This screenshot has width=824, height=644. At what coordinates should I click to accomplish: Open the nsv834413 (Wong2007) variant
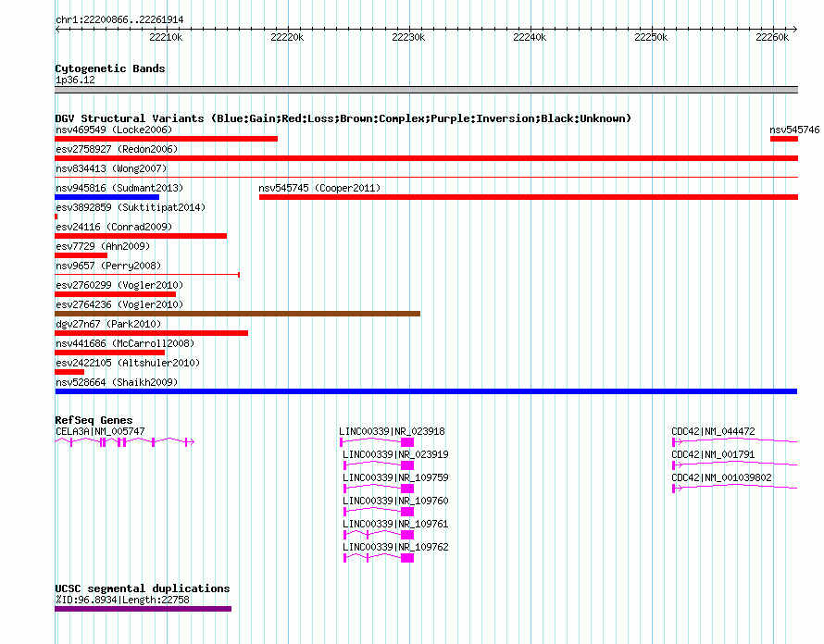point(111,168)
